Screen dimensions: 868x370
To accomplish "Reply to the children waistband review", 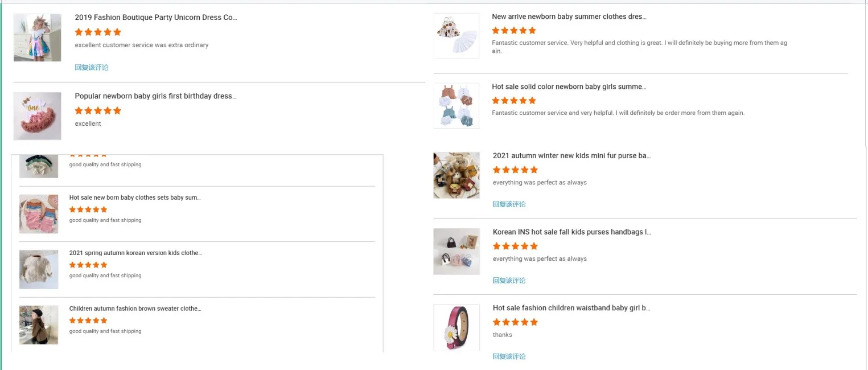I will tap(509, 356).
